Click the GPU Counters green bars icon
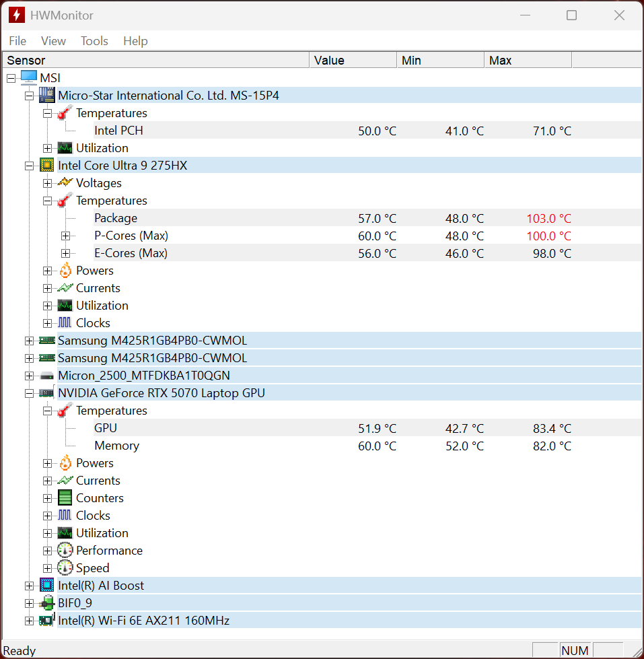This screenshot has width=644, height=659. (65, 498)
